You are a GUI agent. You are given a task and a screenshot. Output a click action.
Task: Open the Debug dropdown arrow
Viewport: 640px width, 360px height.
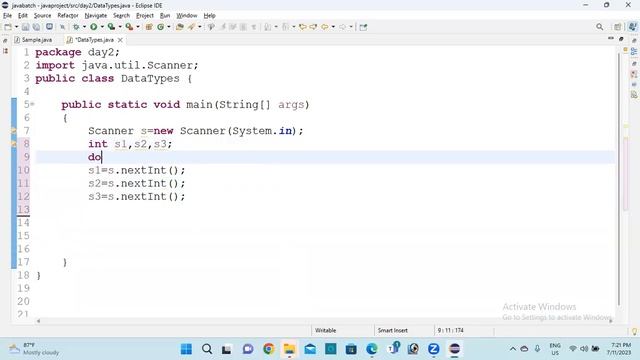click(84, 27)
